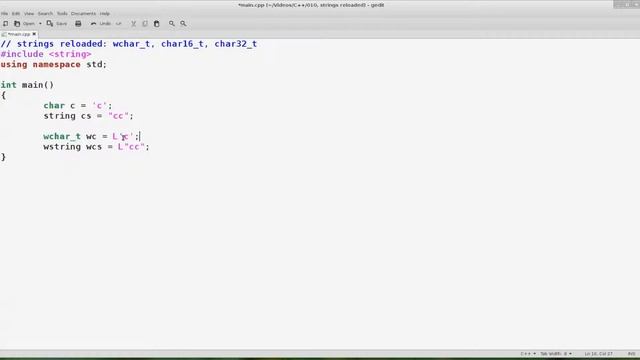Open the Help menu
The image size is (640, 360).
coord(104,13)
